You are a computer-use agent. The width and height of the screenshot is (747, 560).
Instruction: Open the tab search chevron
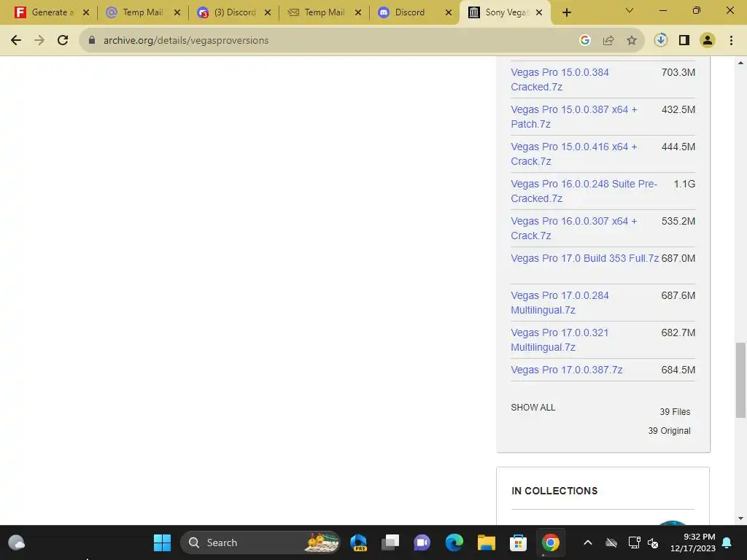point(630,10)
